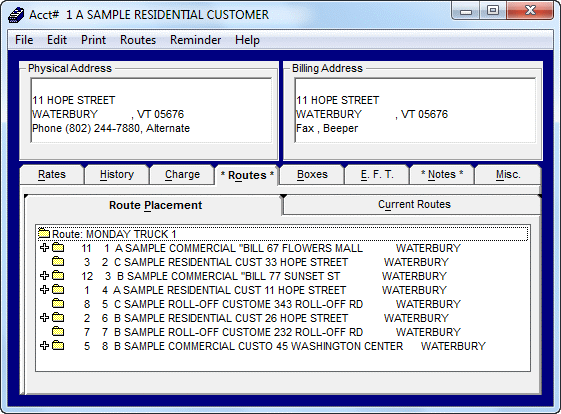This screenshot has width=561, height=414.
Task: Switch to the History tab
Action: point(117,175)
